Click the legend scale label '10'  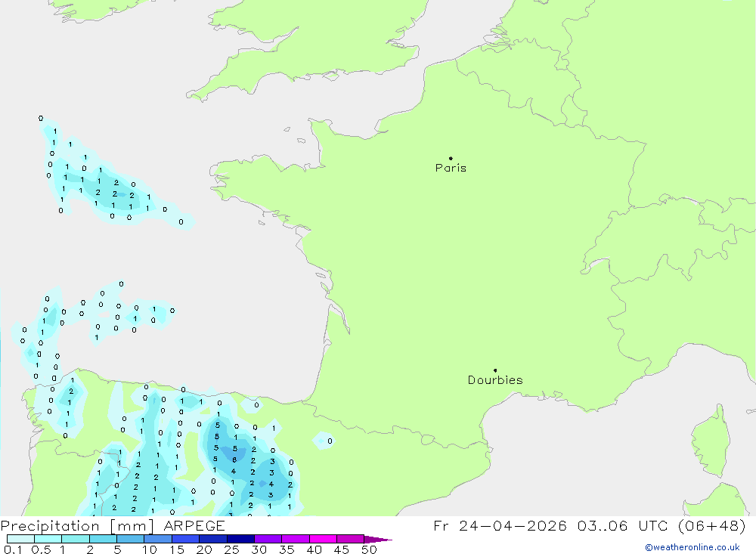click(150, 549)
